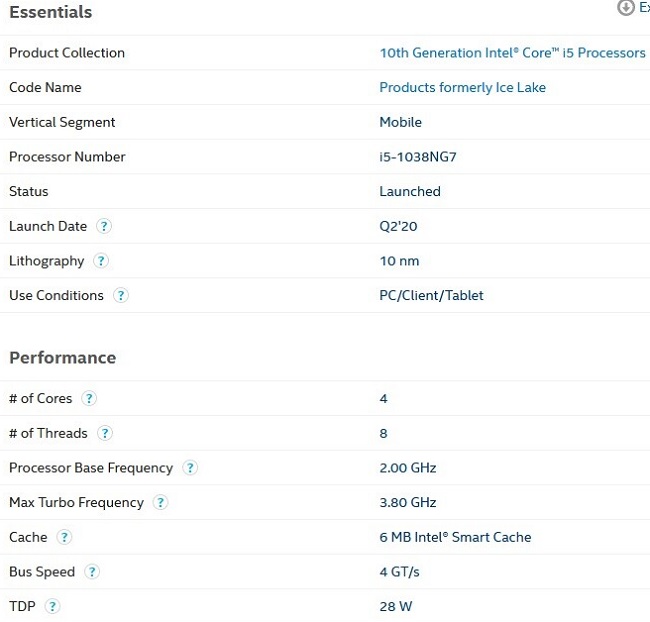650x622 pixels.
Task: Click the help icon next to Launch Date
Action: pyautogui.click(x=104, y=226)
